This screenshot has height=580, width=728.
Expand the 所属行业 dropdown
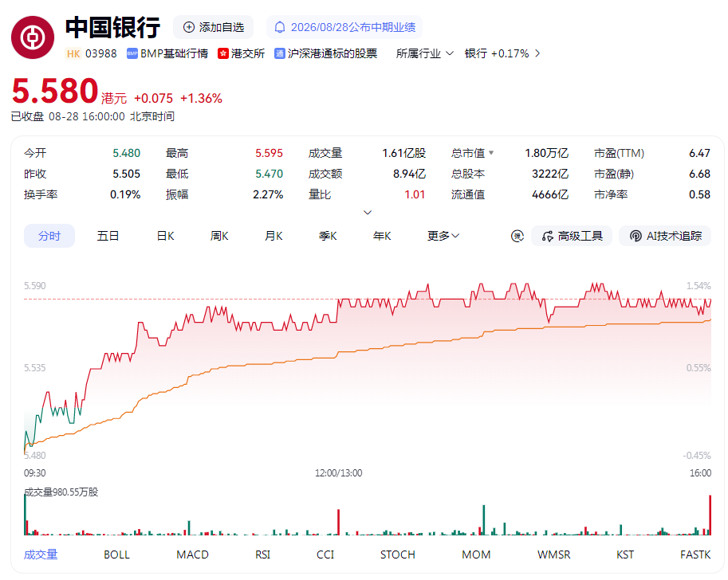point(424,54)
